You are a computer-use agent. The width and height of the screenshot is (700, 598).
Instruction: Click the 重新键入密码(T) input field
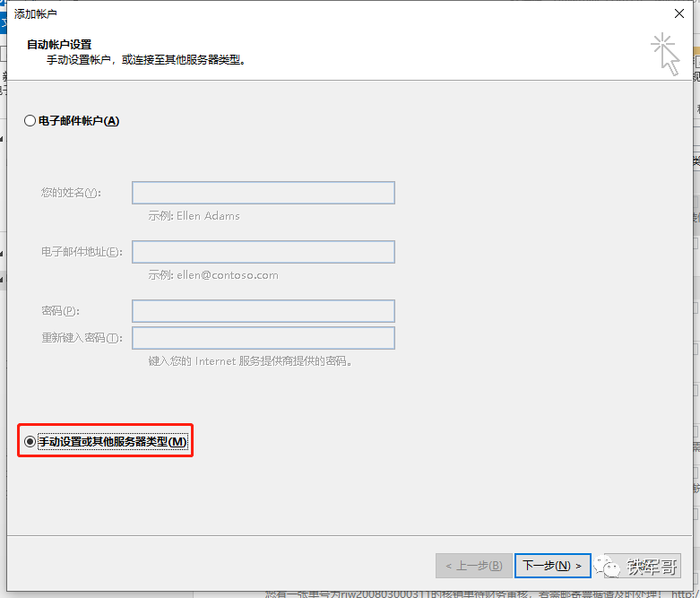tap(264, 338)
